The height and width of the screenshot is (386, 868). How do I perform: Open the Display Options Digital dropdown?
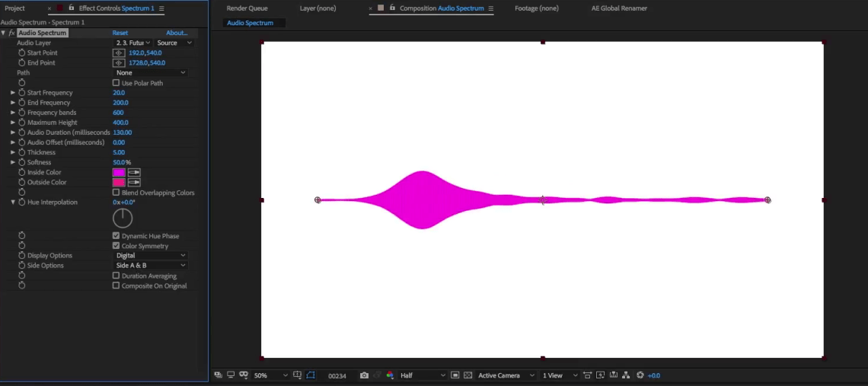[151, 255]
